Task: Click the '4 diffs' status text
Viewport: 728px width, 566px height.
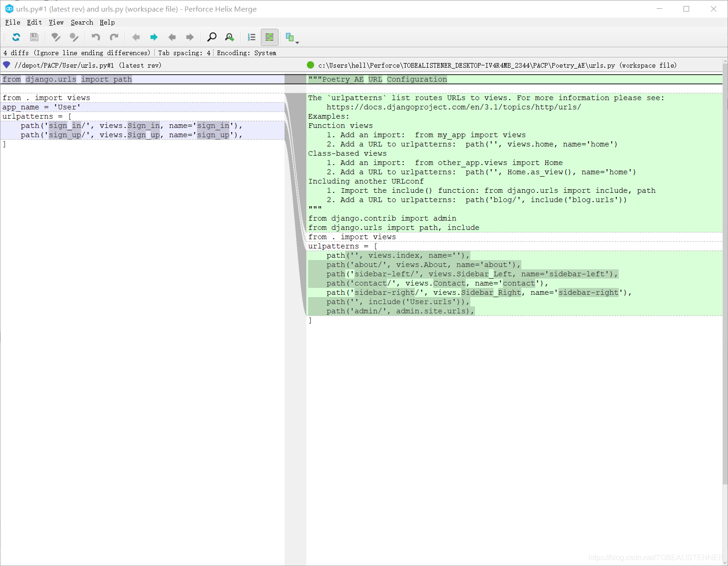Action: 16,53
